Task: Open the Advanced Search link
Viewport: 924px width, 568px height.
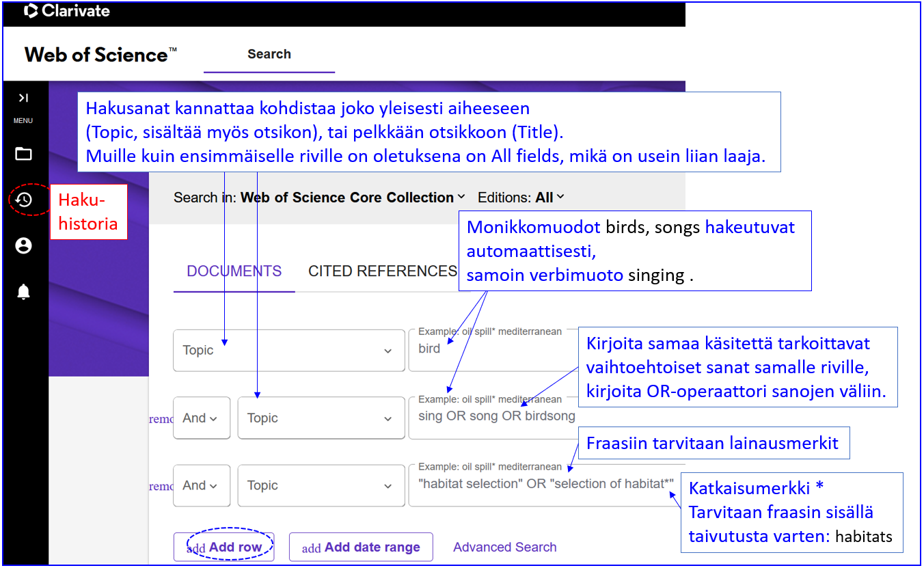Action: (x=505, y=547)
